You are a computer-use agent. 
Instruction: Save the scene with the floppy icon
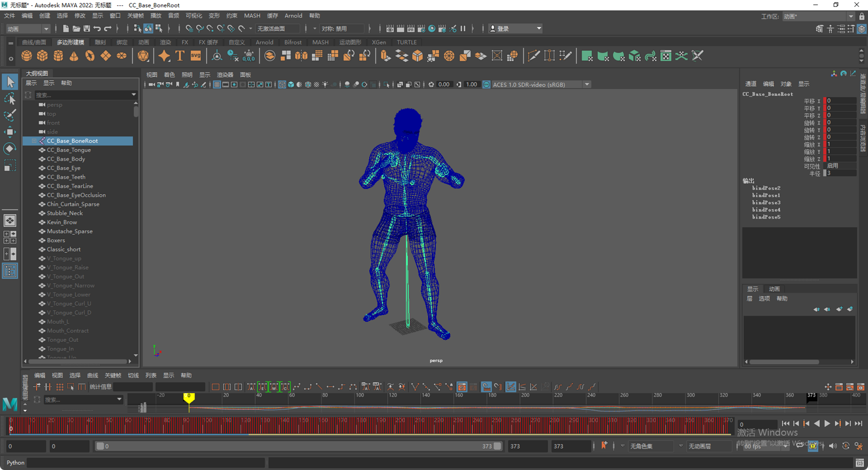(x=86, y=29)
